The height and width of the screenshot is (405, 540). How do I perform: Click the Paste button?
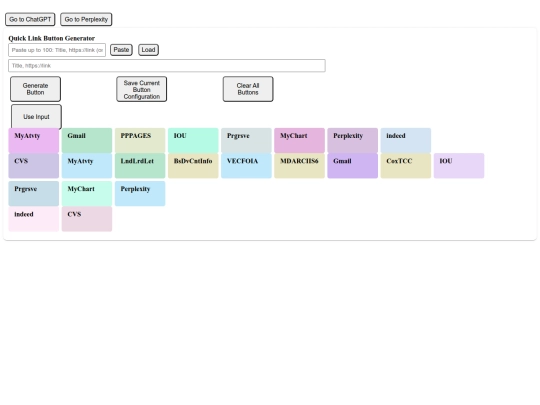click(121, 50)
